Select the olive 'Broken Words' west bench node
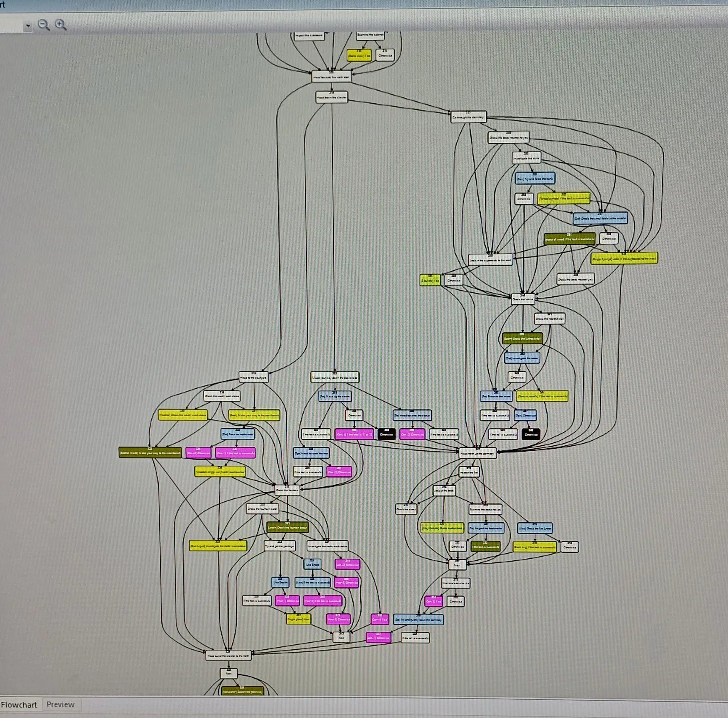Image resolution: width=728 pixels, height=718 pixels. coord(150,453)
